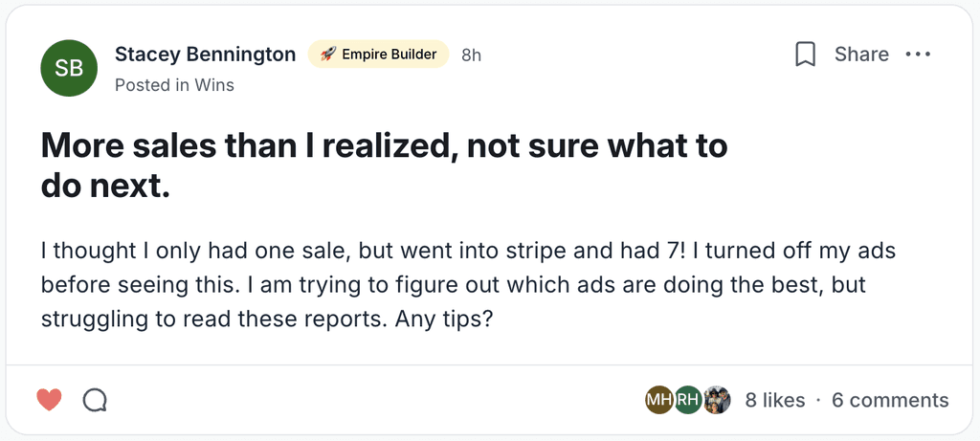Image resolution: width=980 pixels, height=441 pixels.
Task: Open the three-dot more options menu
Action: click(x=918, y=55)
